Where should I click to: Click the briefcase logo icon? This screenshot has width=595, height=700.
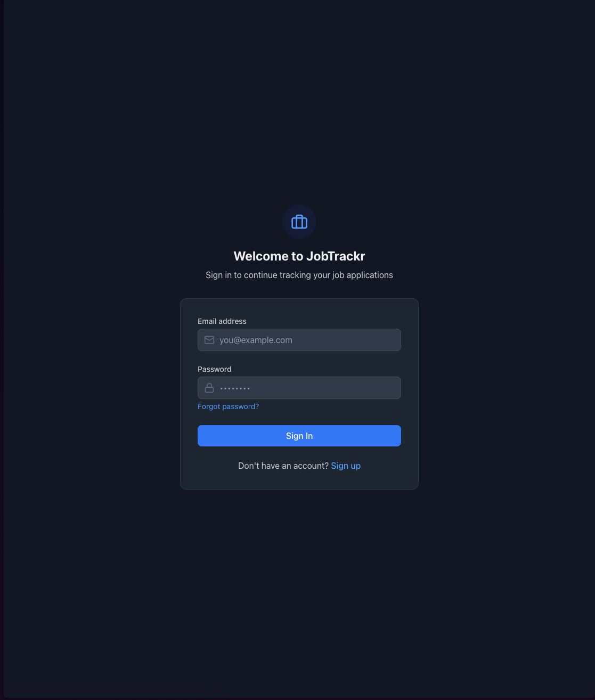click(x=299, y=222)
